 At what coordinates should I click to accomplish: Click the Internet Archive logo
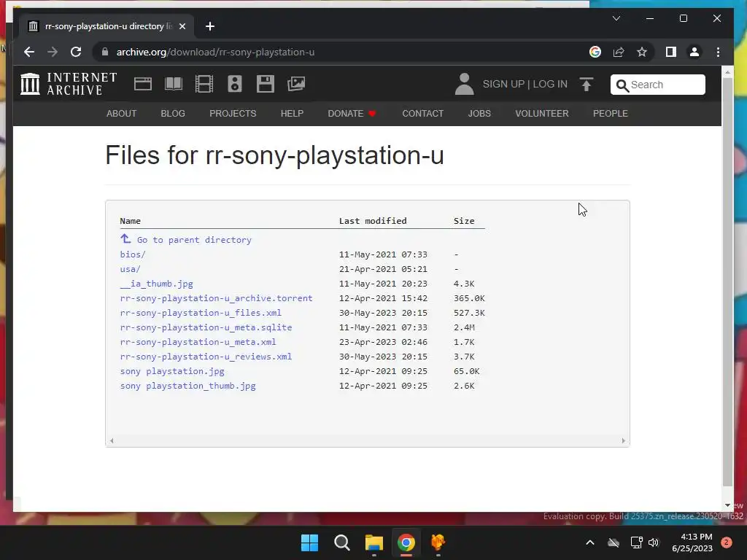pos(69,84)
